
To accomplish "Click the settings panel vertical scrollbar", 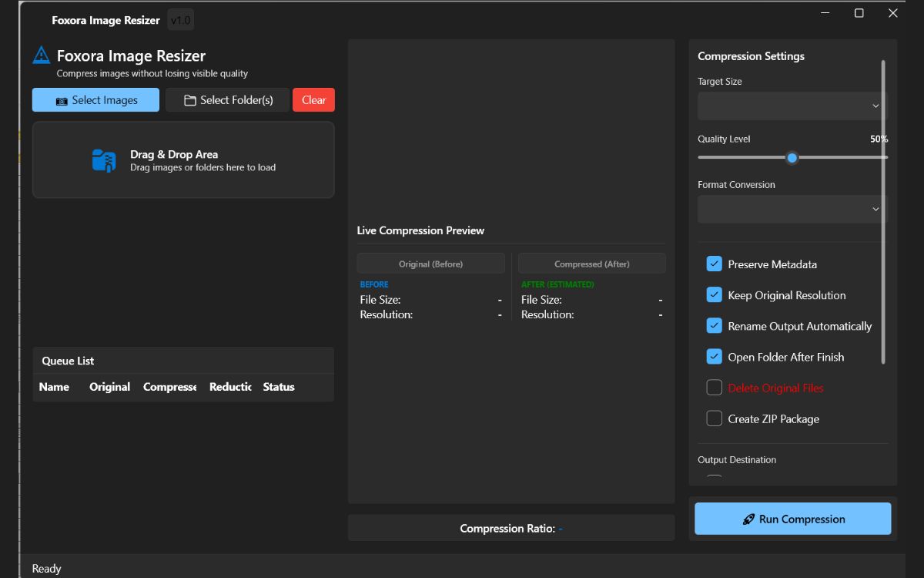I will [x=883, y=212].
